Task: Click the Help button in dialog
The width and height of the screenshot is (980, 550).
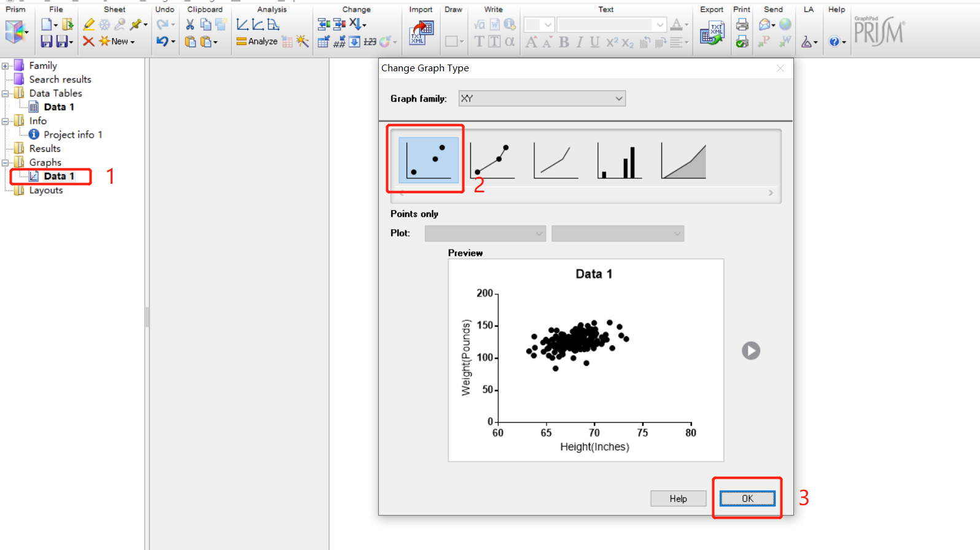Action: point(678,498)
